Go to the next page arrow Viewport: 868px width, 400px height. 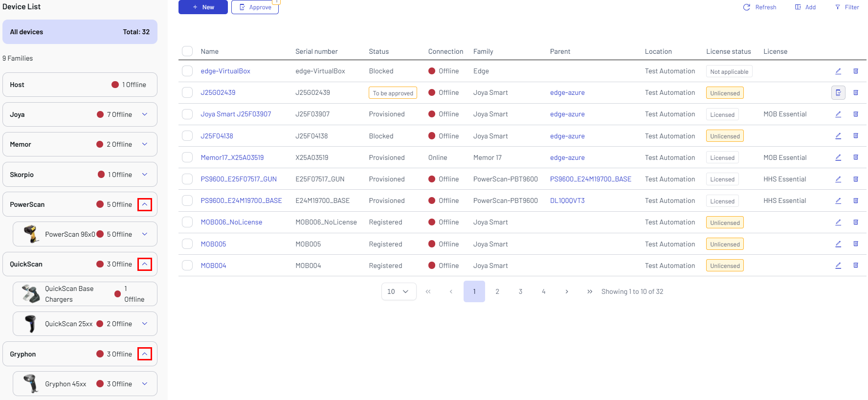(567, 291)
